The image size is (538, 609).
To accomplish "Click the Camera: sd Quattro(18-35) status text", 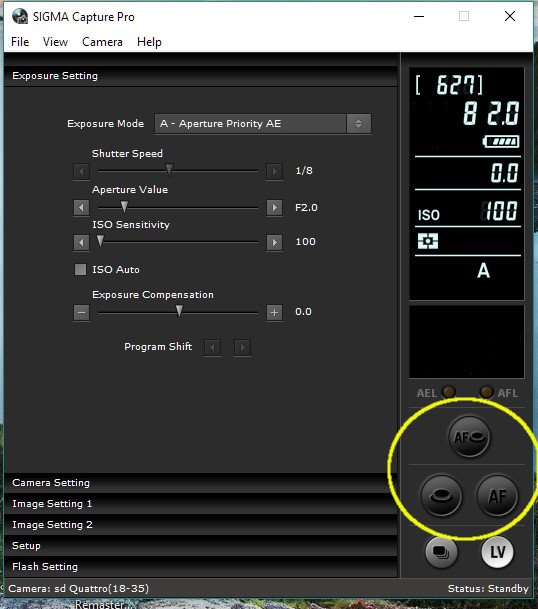I will click(x=78, y=588).
